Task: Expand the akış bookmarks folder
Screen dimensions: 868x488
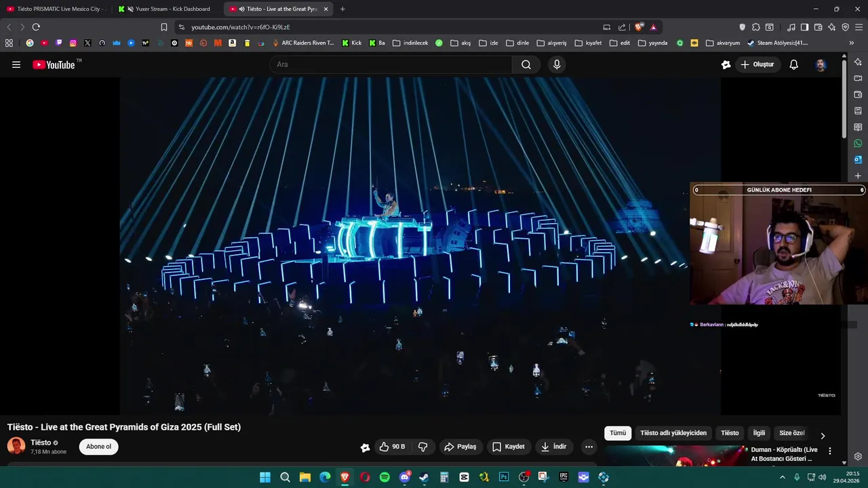Action: coord(460,43)
